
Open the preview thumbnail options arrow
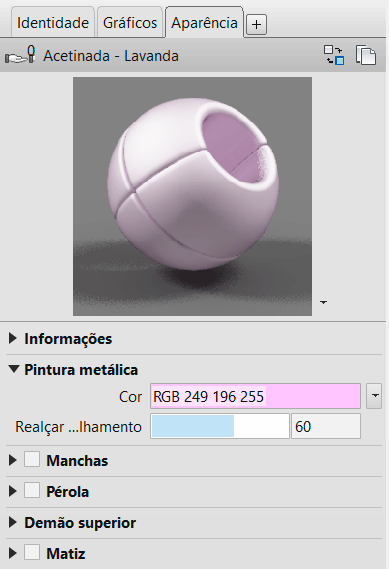pyautogui.click(x=323, y=302)
